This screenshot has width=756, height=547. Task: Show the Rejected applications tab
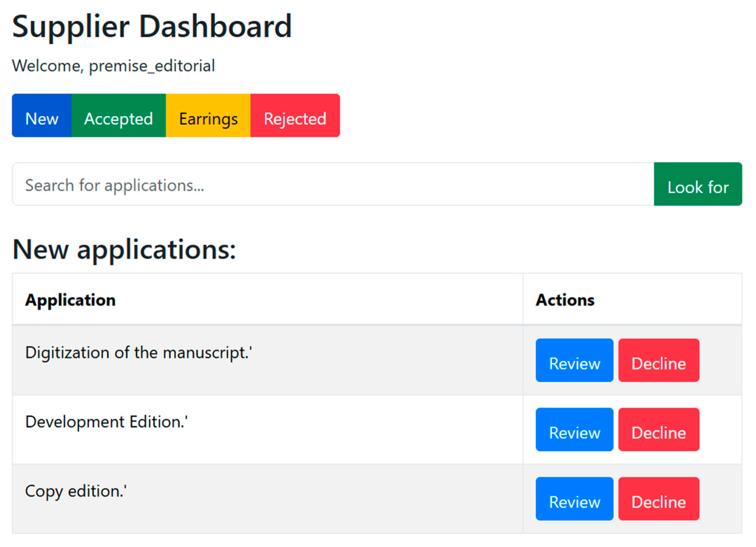click(x=295, y=115)
